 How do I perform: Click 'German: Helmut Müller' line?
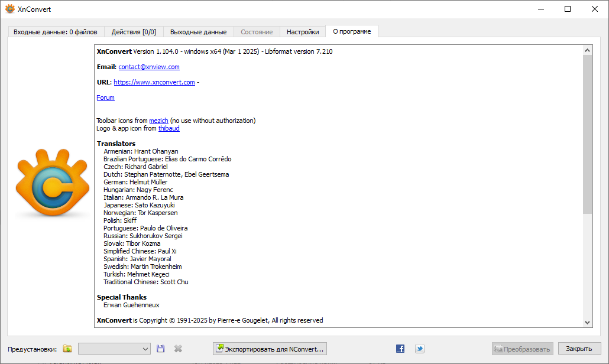click(135, 182)
